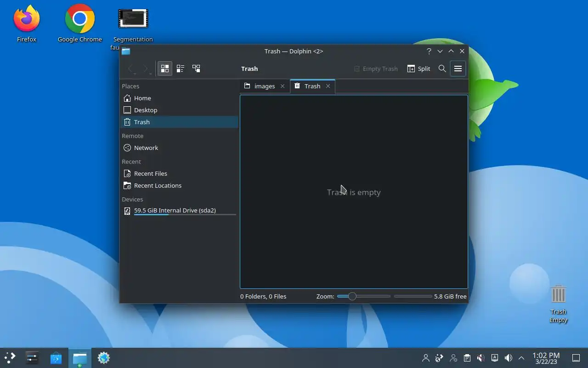Go back with the back arrow
Image resolution: width=588 pixels, height=368 pixels.
(131, 69)
